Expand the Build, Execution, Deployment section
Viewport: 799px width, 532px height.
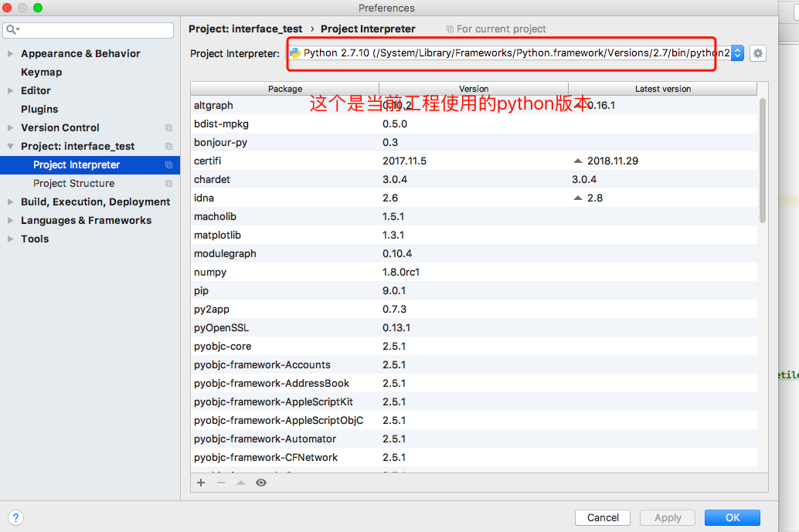pos(9,202)
